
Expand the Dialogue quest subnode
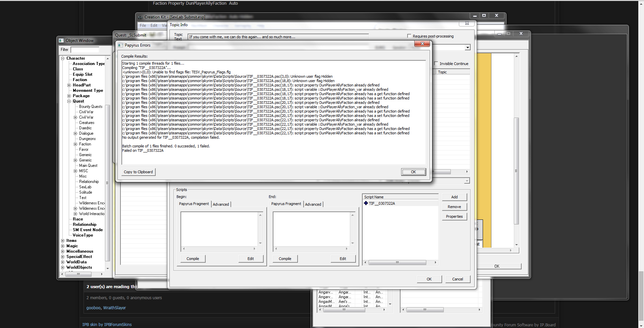click(x=75, y=133)
